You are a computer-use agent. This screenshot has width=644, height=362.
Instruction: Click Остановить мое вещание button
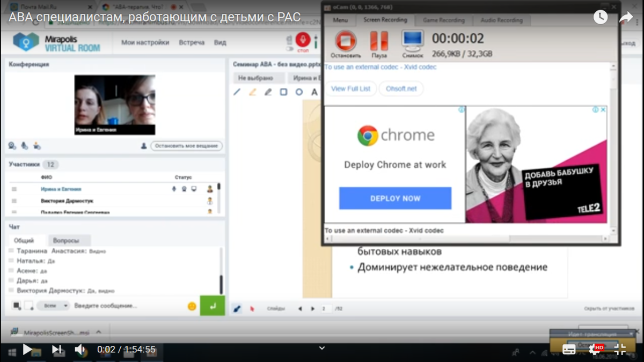tap(186, 146)
